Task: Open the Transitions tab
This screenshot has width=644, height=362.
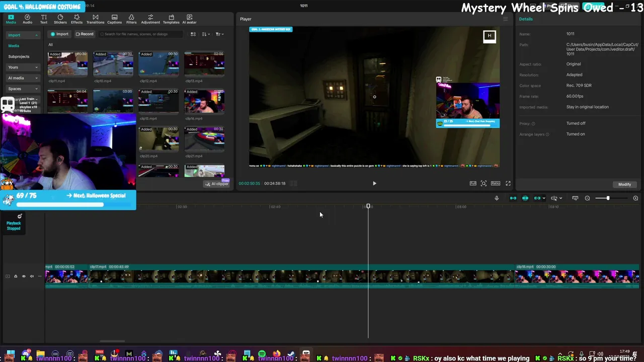Action: click(95, 19)
